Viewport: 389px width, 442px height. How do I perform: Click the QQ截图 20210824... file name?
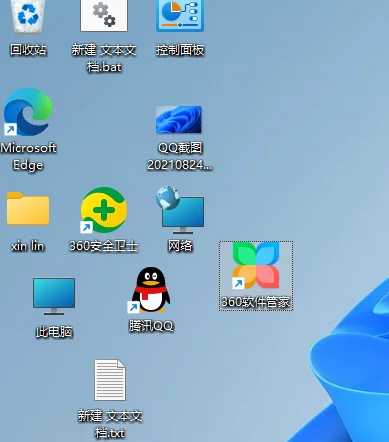180,156
